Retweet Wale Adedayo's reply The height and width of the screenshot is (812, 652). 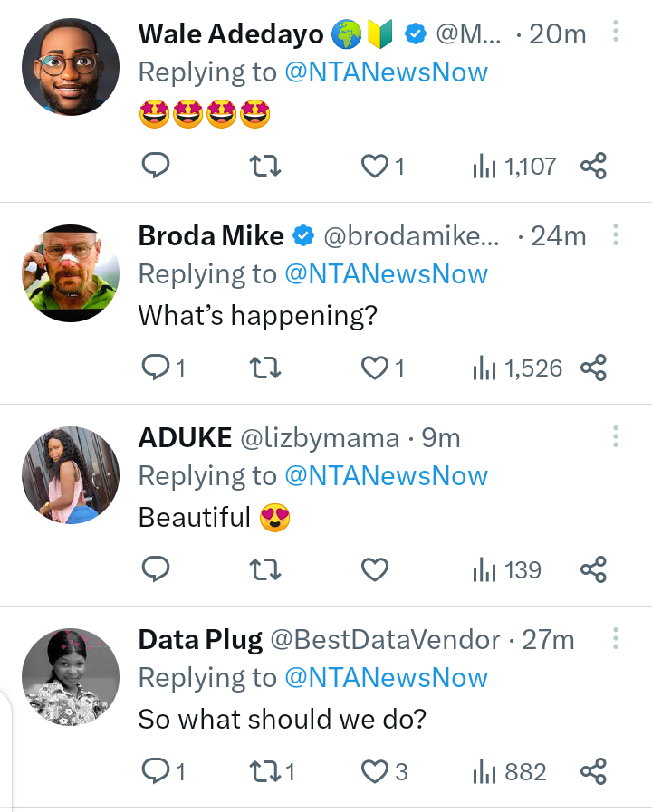(x=265, y=166)
